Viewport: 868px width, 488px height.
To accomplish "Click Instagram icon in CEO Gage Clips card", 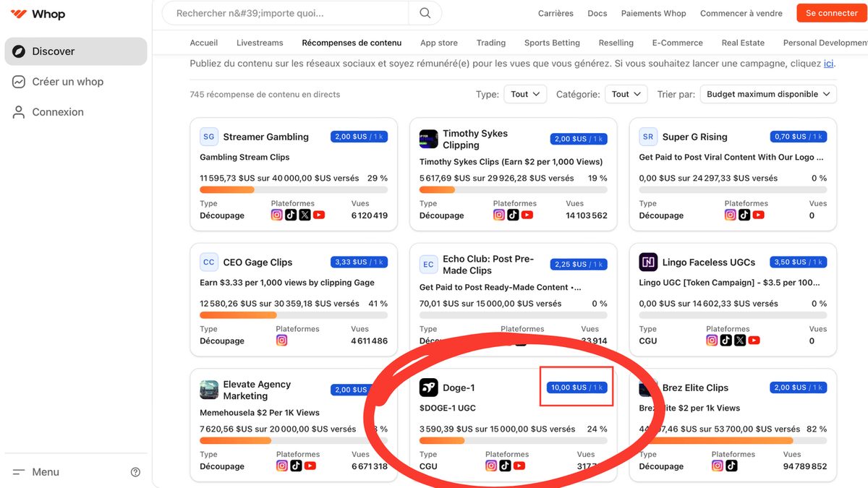I will click(x=282, y=341).
